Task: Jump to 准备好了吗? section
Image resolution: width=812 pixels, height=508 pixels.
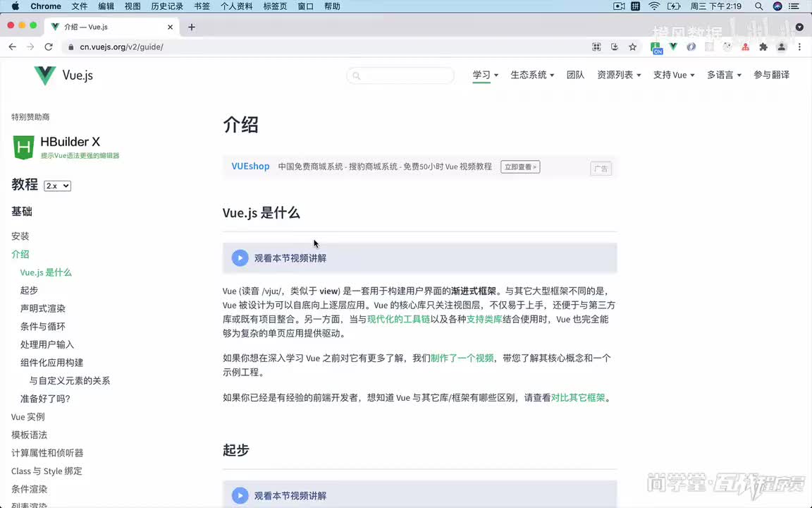Action: [45, 399]
